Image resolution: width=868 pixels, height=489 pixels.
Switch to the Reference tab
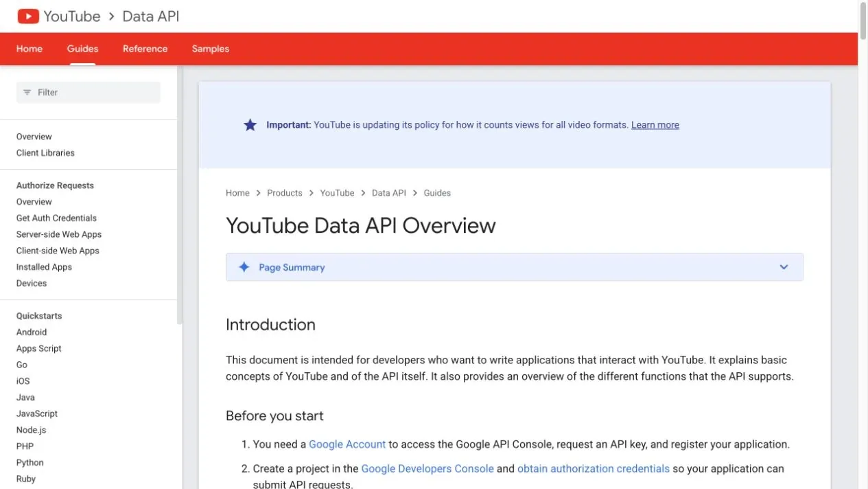(x=145, y=49)
